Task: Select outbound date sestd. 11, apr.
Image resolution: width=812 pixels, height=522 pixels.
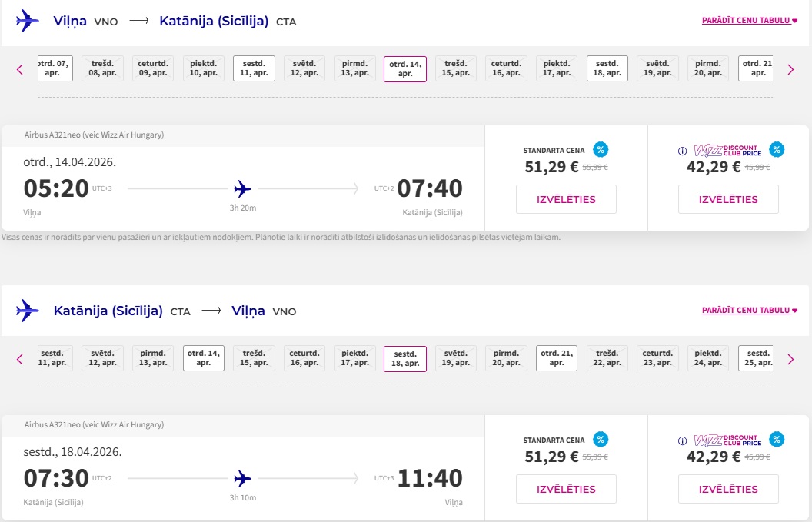Action: (x=254, y=68)
